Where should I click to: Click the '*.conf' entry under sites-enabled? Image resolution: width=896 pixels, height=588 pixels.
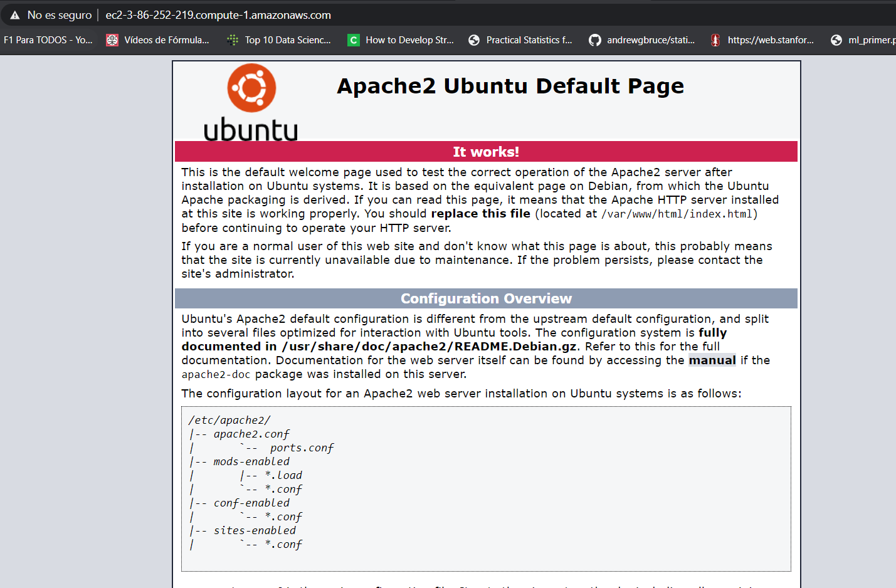tap(283, 544)
